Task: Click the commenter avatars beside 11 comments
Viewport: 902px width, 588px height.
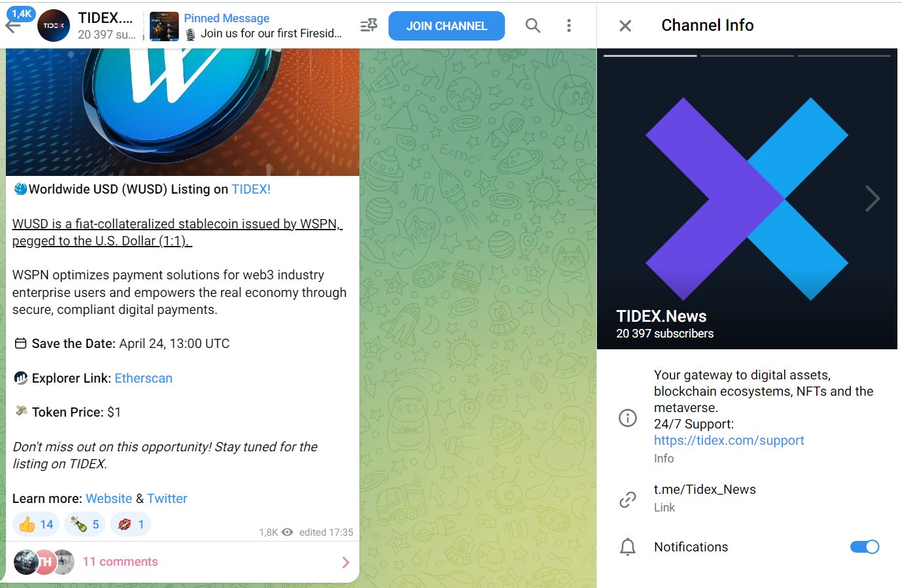Action: click(x=44, y=562)
